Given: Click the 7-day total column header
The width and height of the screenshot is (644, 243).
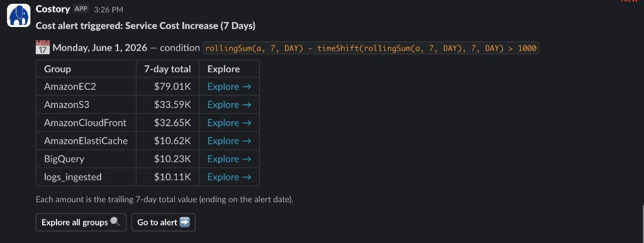Looking at the screenshot, I should pyautogui.click(x=167, y=69).
